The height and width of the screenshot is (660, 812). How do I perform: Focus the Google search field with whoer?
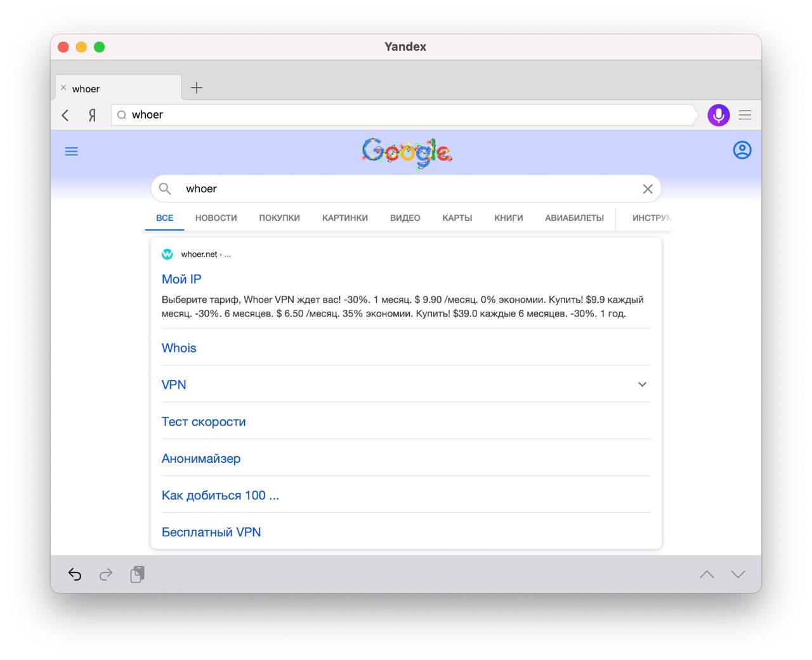tap(406, 188)
